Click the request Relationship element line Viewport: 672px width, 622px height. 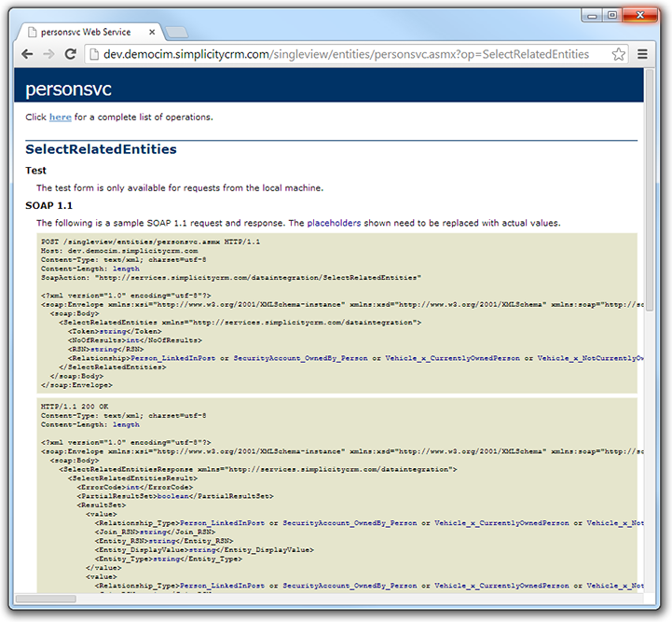[356, 358]
